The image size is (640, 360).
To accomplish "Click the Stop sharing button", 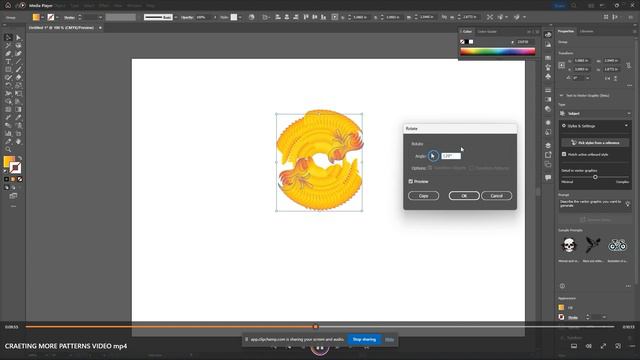I will tap(364, 340).
